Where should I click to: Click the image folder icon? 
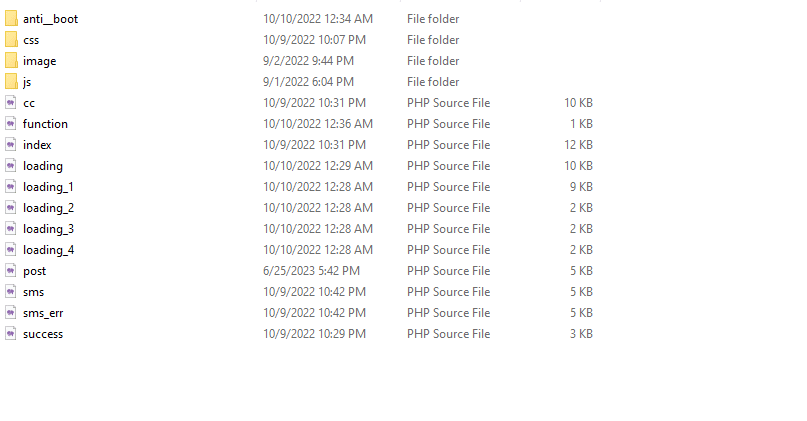11,61
